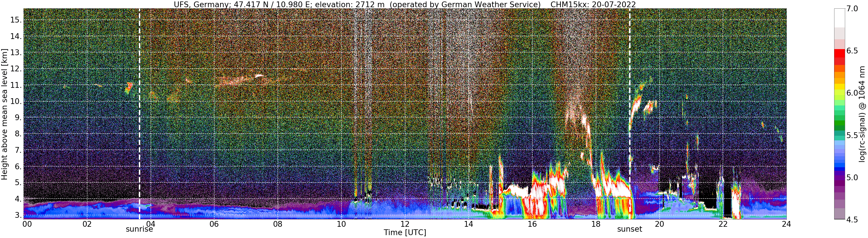Viewport: 868px width, 238px height.
Task: Click the time tick label "22"
Action: pos(723,224)
